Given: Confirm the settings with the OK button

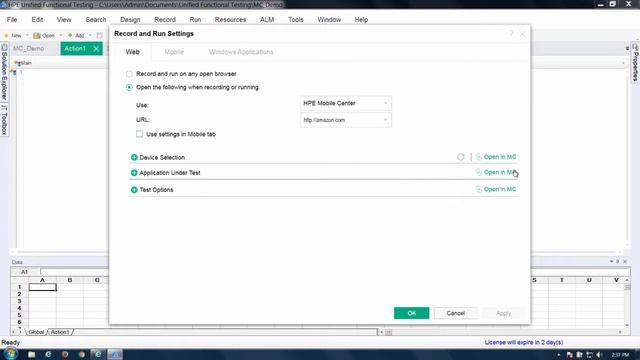Looking at the screenshot, I should pyautogui.click(x=411, y=313).
